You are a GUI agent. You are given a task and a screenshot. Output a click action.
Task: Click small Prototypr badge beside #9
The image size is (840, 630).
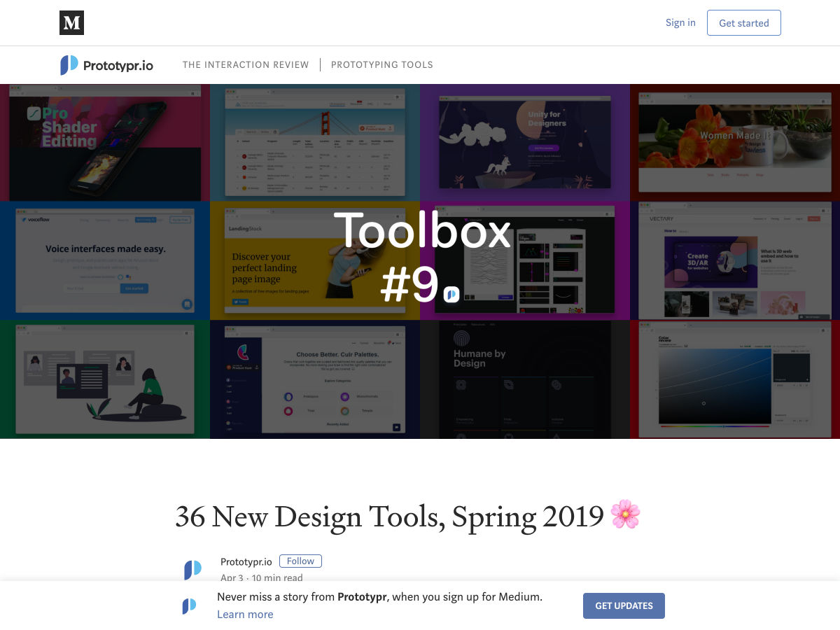click(451, 294)
